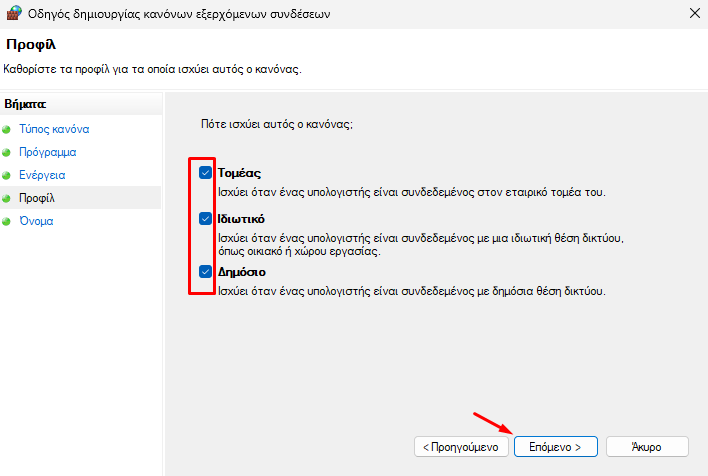Click the description mentioning ιδιωτική θέση δικτύου

[420, 244]
